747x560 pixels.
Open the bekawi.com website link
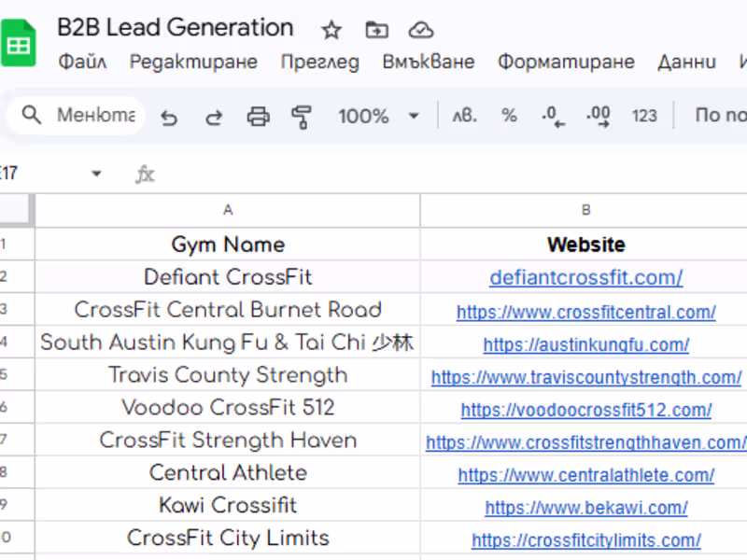click(x=585, y=507)
